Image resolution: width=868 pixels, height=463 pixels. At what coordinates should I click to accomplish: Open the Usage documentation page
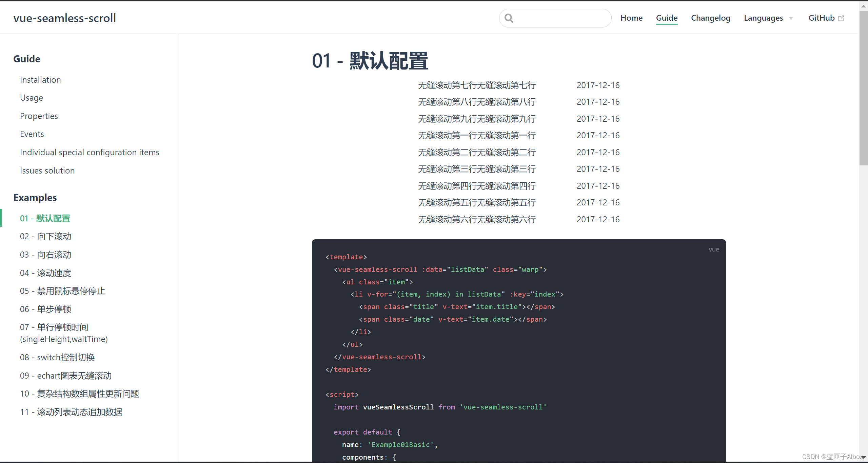click(x=31, y=98)
